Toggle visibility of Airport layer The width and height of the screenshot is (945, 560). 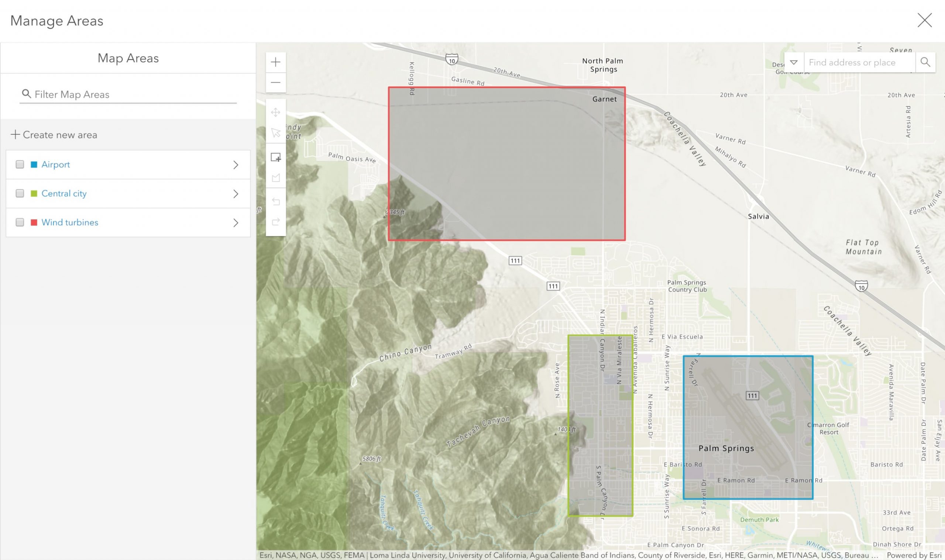19,164
